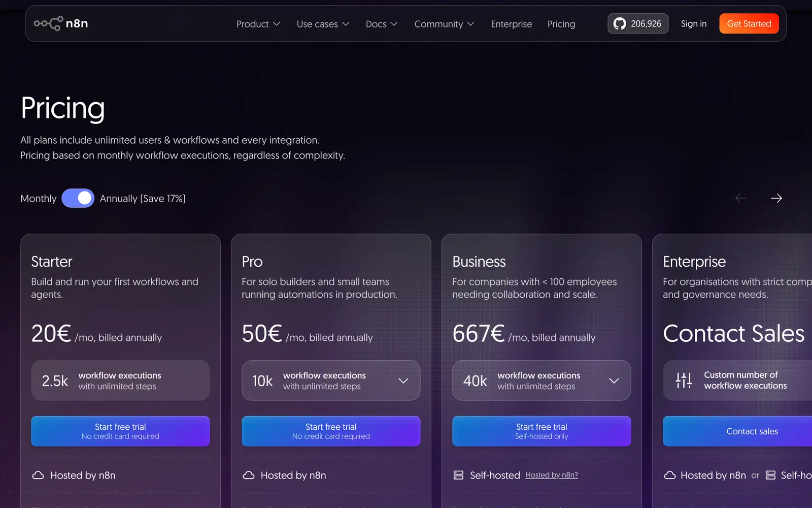This screenshot has width=812, height=508.
Task: Click the Contact sales button
Action: pyautogui.click(x=737, y=431)
